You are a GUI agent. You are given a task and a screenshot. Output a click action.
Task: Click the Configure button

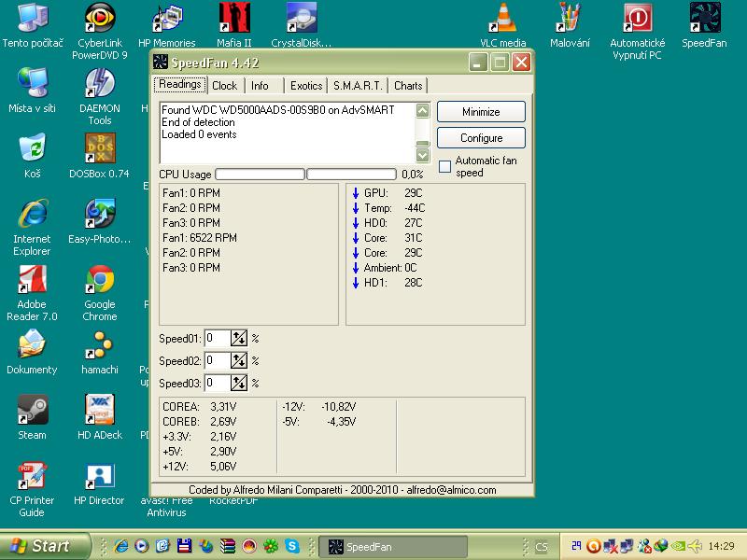481,138
